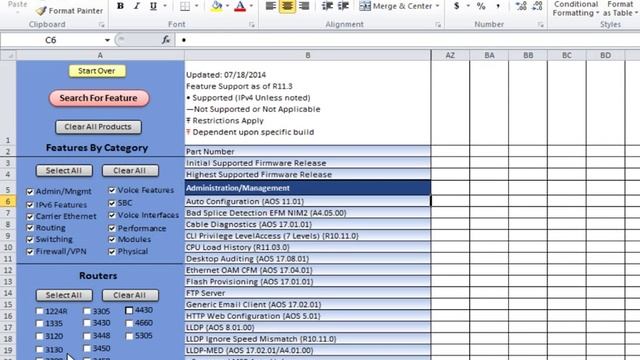Image resolution: width=640 pixels, height=360 pixels.
Task: Click the Start Over button
Action: (97, 71)
